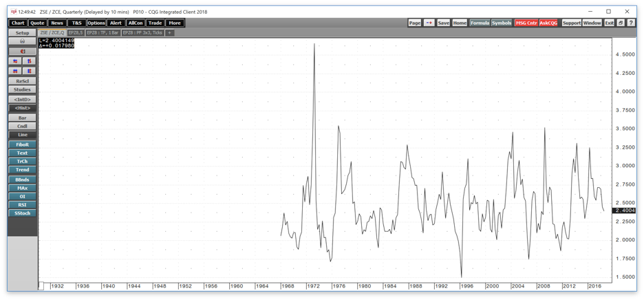Click the single vertical red-blue arrows icon

click(x=29, y=61)
